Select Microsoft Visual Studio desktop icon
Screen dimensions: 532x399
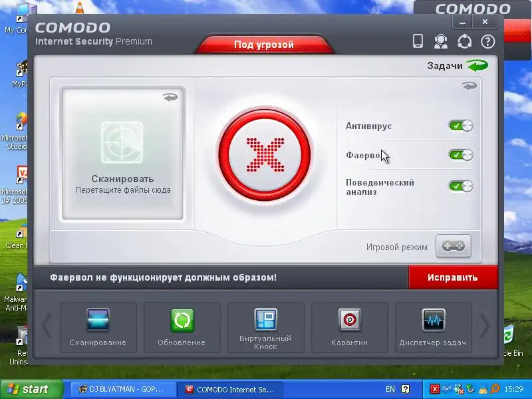coord(14,132)
